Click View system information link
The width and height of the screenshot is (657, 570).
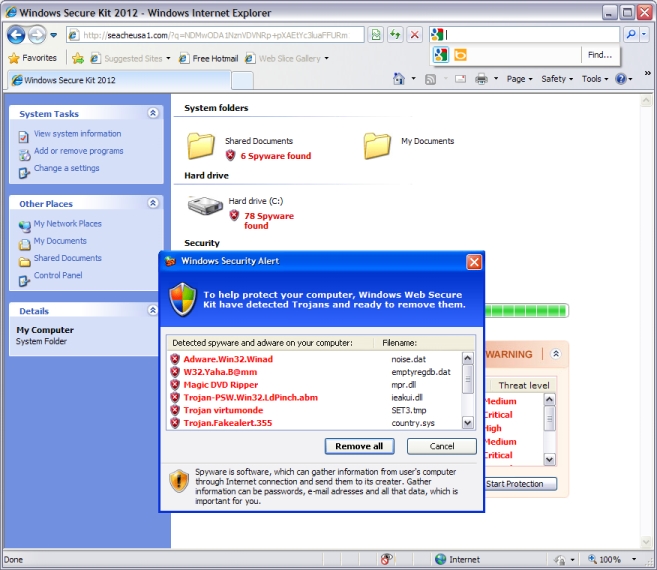[x=78, y=134]
